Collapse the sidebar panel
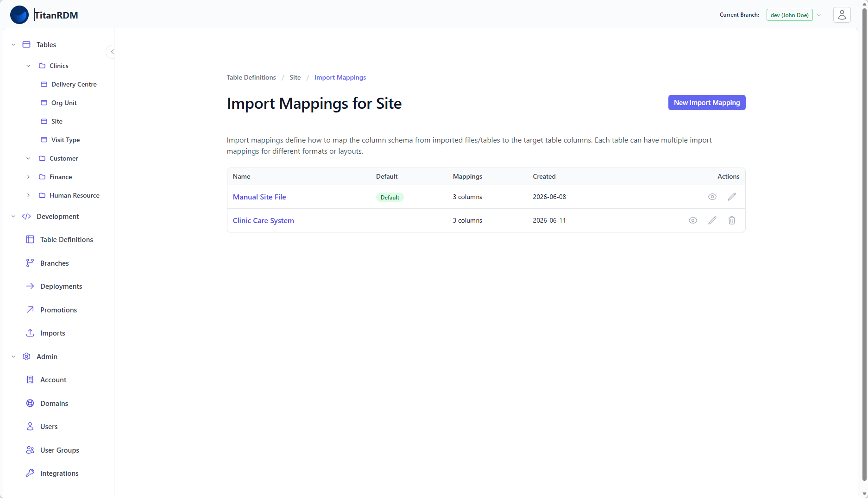This screenshot has width=868, height=498. (111, 52)
